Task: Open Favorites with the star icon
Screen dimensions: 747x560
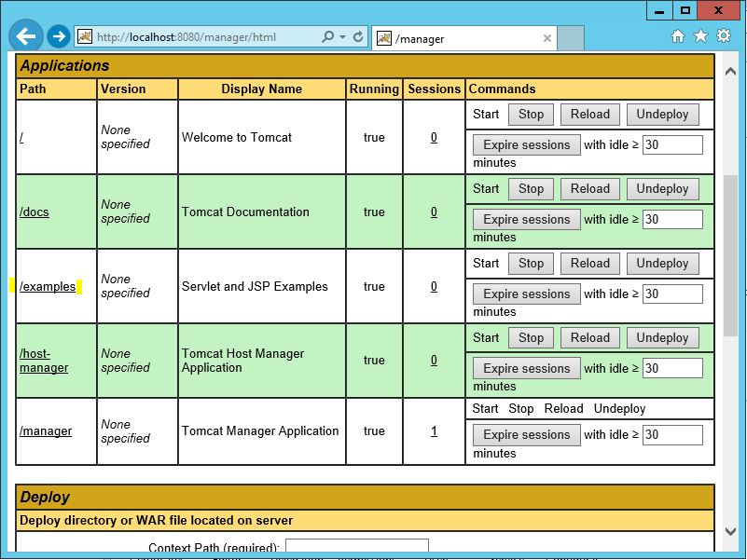Action: tap(700, 35)
